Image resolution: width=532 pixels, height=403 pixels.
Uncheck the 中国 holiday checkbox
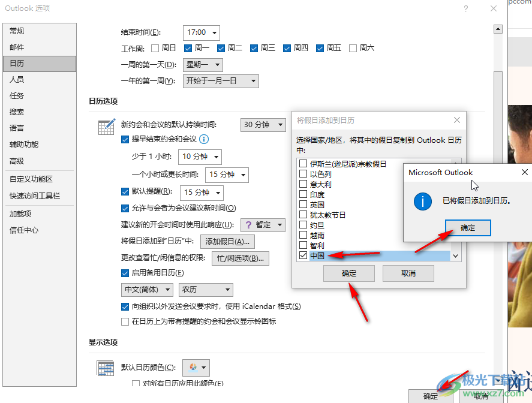[x=303, y=255]
